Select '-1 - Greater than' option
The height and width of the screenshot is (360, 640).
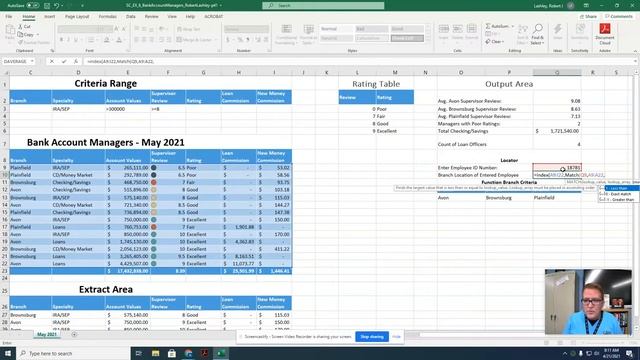(x=619, y=200)
